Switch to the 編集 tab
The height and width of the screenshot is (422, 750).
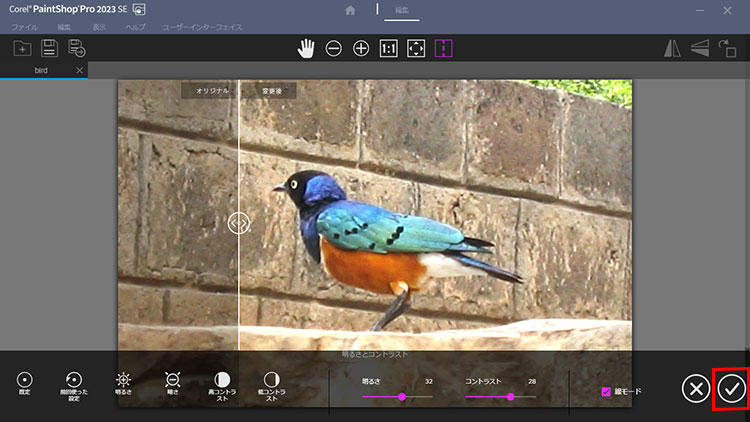click(401, 10)
